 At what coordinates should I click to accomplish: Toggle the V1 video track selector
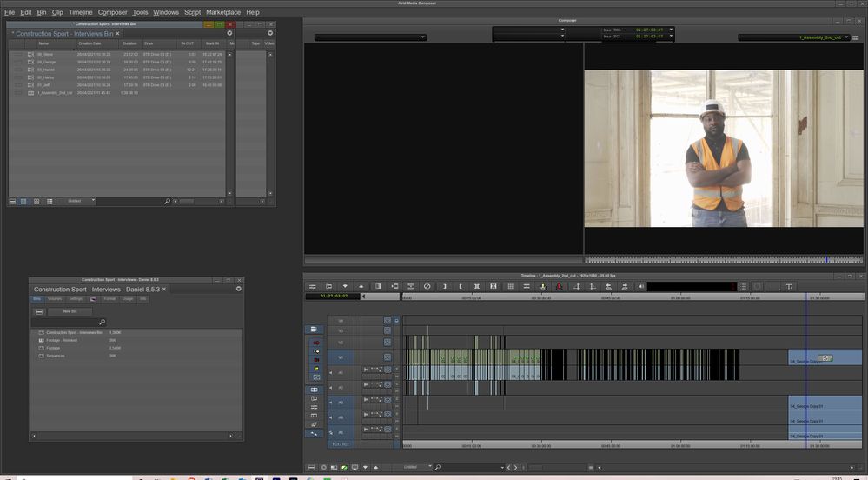[x=341, y=357]
